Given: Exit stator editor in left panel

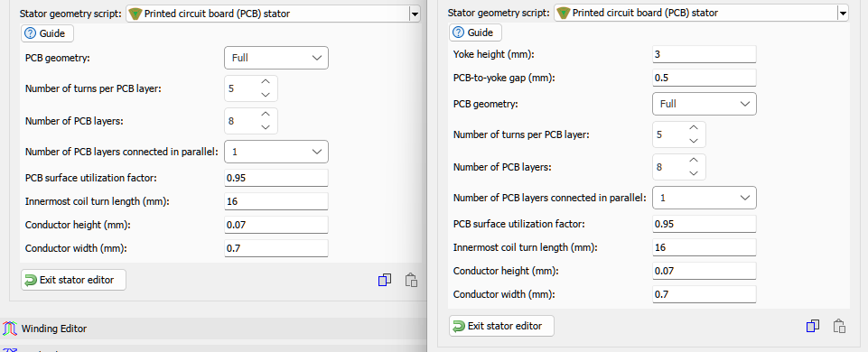Looking at the screenshot, I should 74,280.
